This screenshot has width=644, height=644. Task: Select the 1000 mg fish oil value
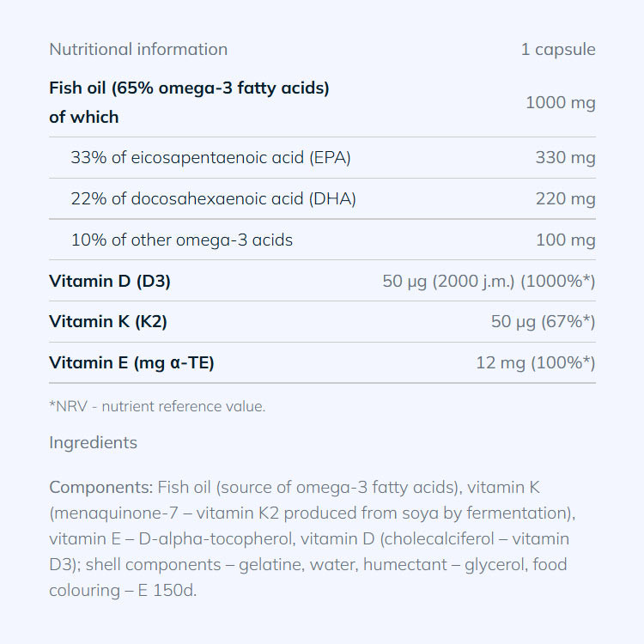[560, 102]
